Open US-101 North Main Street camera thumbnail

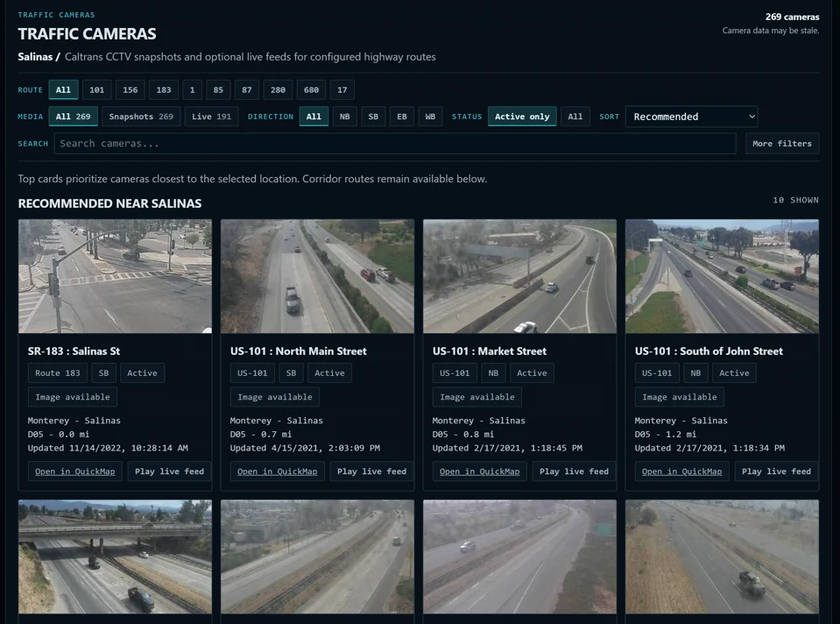tap(318, 276)
